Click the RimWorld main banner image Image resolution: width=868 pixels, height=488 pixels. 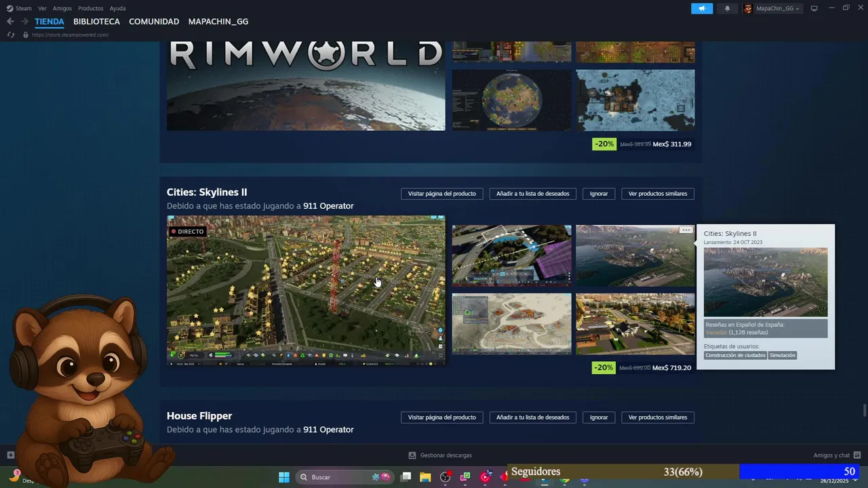[306, 86]
